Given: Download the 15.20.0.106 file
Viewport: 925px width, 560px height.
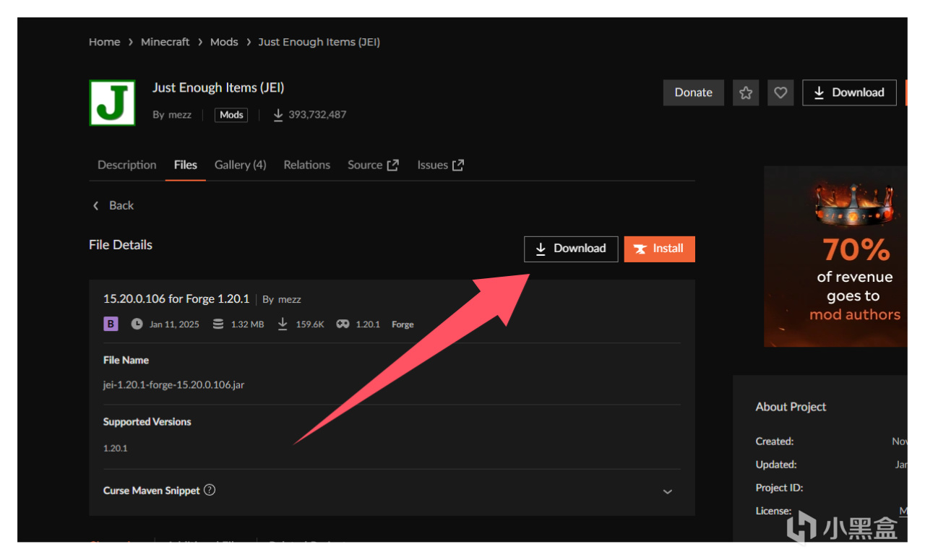Looking at the screenshot, I should pos(571,249).
